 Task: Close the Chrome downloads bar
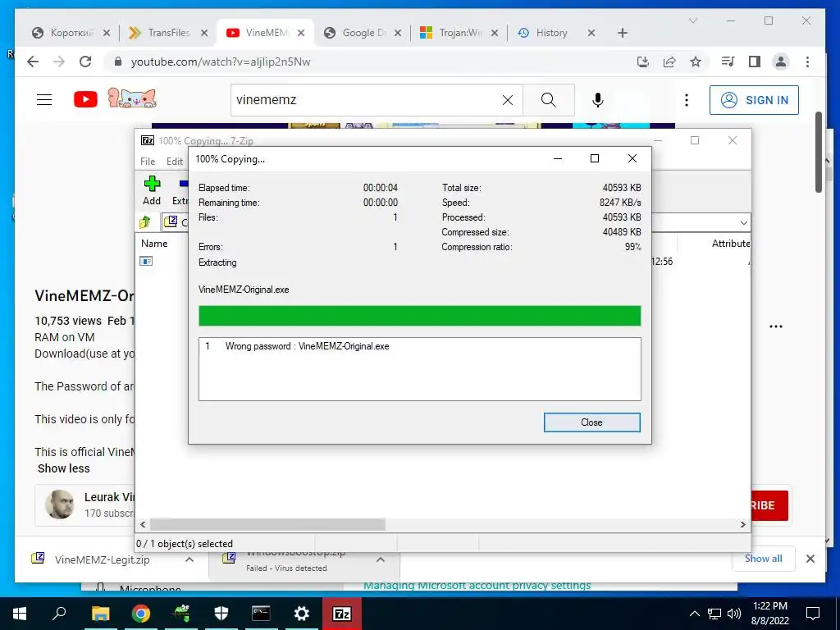(x=810, y=559)
